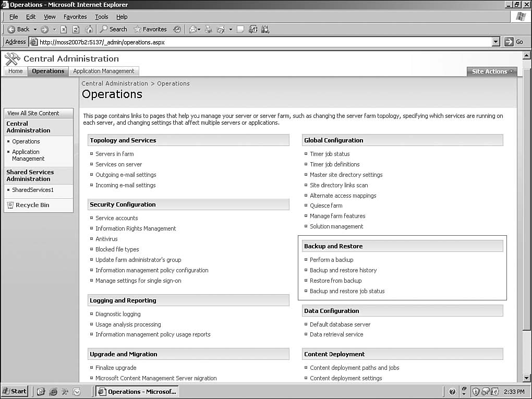Click the History toolbar icon
The width and height of the screenshot is (532, 399).
click(177, 29)
